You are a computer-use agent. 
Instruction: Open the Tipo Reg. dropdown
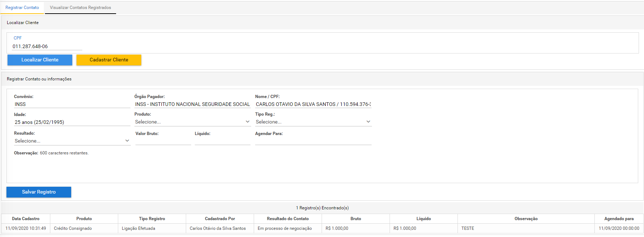coord(313,122)
